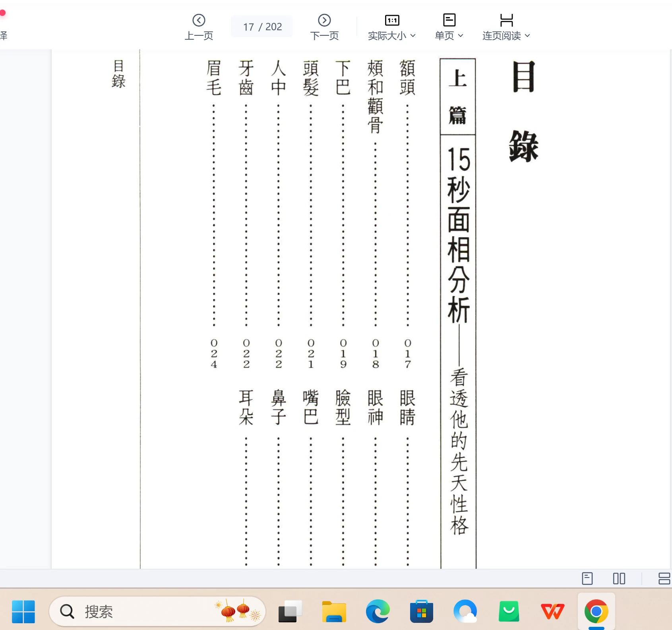Toggle two-page side-by-side view icon

(x=619, y=578)
